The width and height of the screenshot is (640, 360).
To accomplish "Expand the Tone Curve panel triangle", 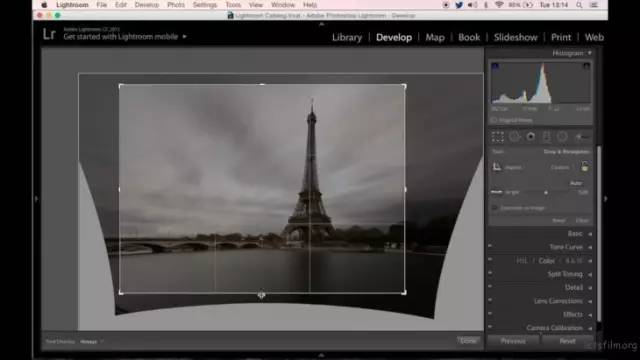I will tap(590, 247).
